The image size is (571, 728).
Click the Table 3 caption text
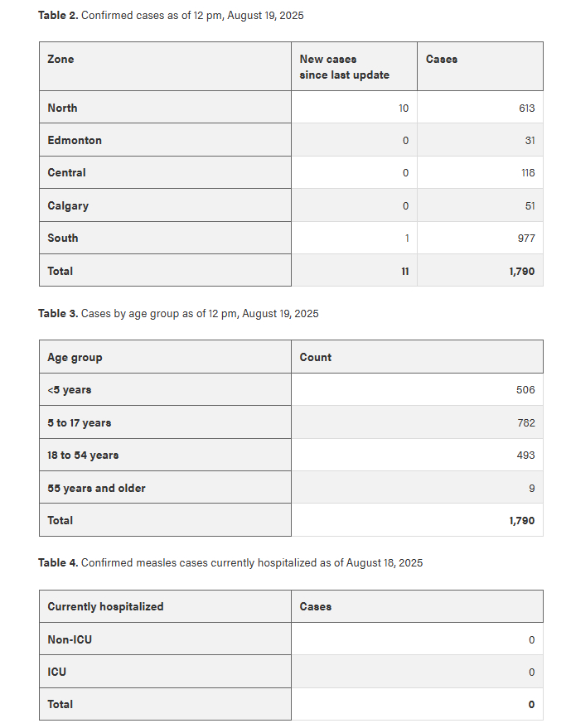(x=178, y=314)
